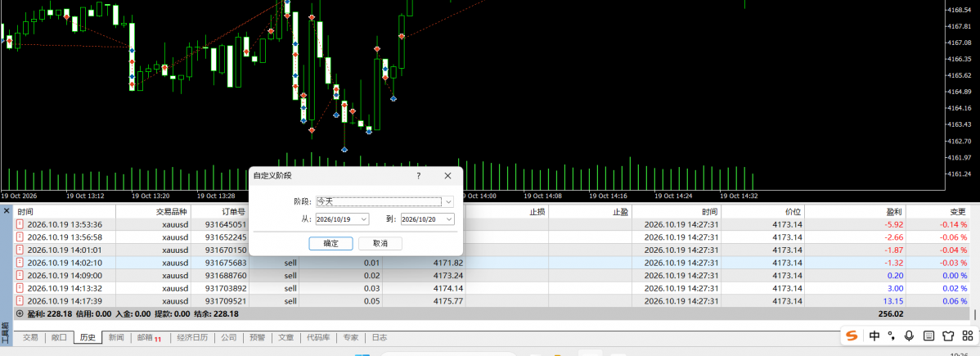Activate the microphone voice input icon
The height and width of the screenshot is (356, 980).
coord(910,336)
